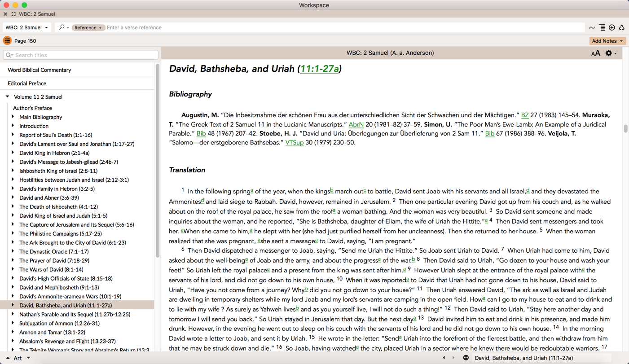Click the Page 150 label
629x364 pixels.
point(25,41)
